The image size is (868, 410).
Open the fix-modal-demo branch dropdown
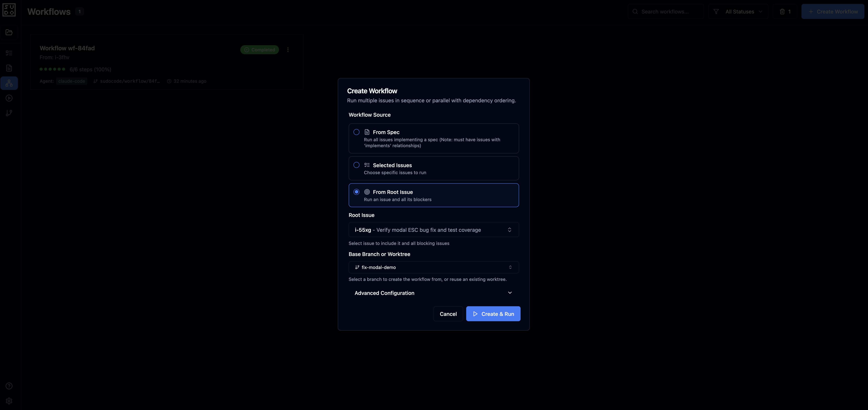click(x=434, y=267)
